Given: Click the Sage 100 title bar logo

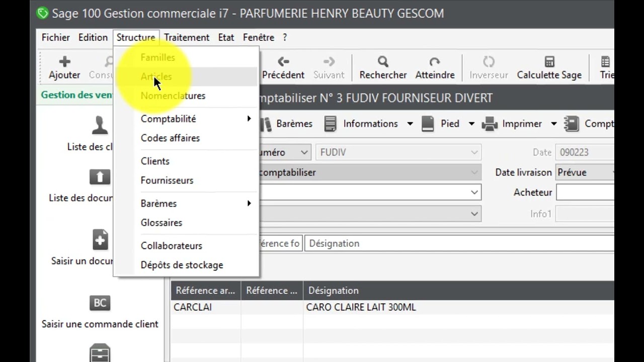Looking at the screenshot, I should click(x=43, y=13).
